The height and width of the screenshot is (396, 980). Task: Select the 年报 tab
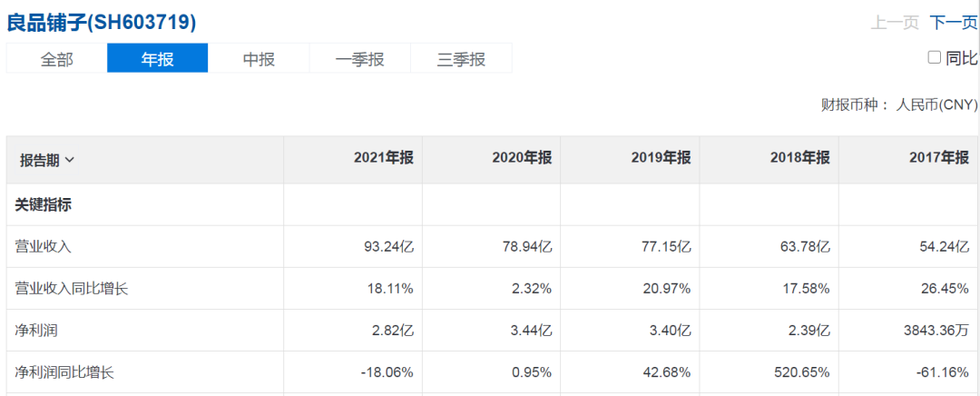coord(158,58)
